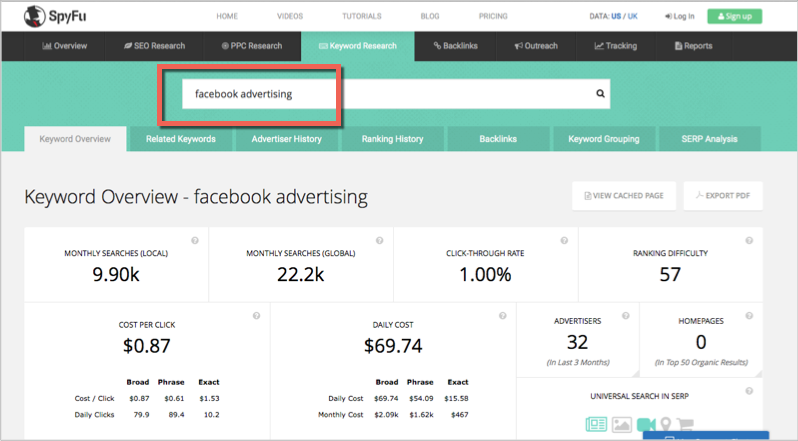Open help icon for Homepages card
This screenshot has height=441, width=798.
(749, 316)
